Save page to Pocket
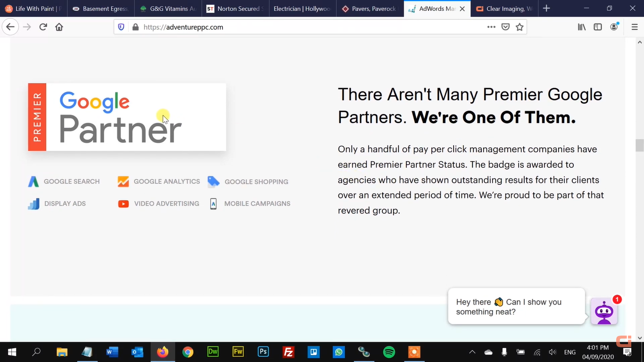644x362 pixels. pos(505,27)
